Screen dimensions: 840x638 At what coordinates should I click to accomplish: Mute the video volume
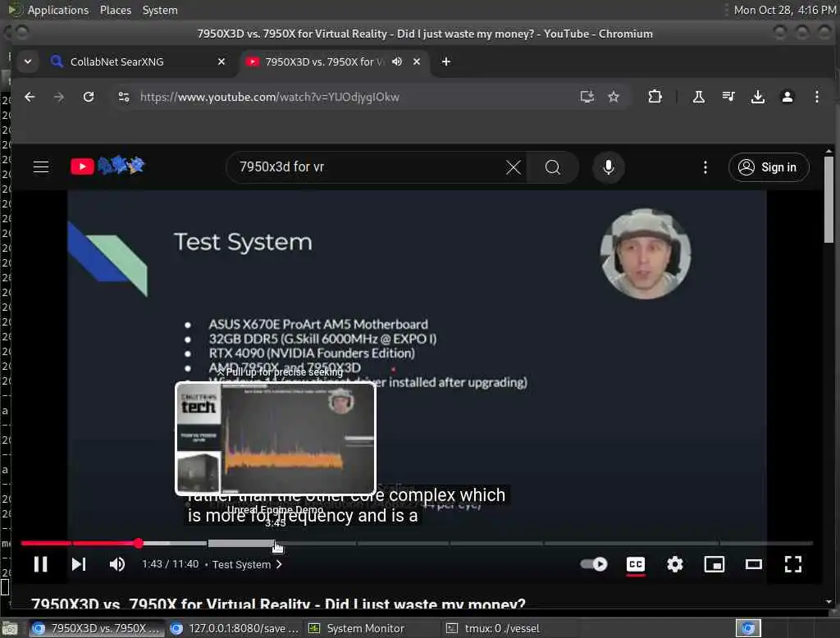click(116, 564)
